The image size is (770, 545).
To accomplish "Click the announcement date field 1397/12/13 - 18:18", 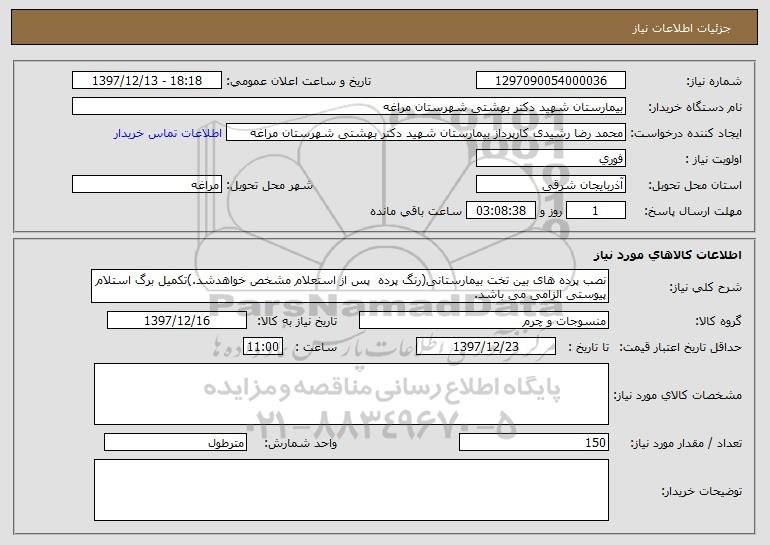I will tap(147, 80).
